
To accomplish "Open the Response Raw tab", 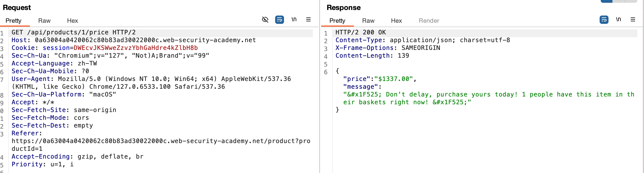I will pos(368,21).
